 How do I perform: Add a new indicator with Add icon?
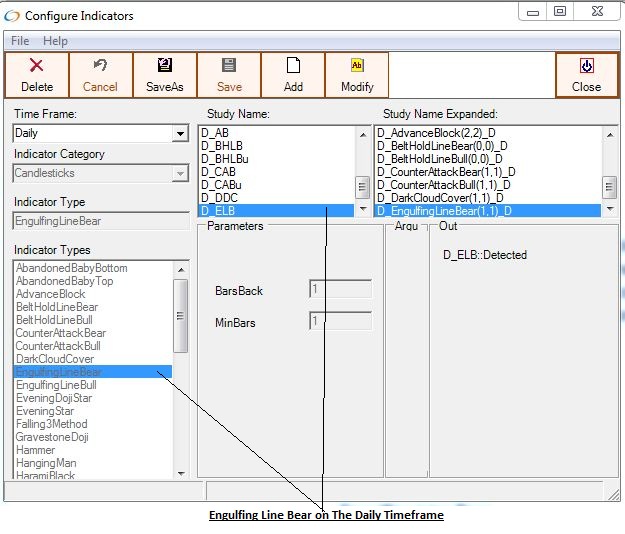(x=293, y=66)
